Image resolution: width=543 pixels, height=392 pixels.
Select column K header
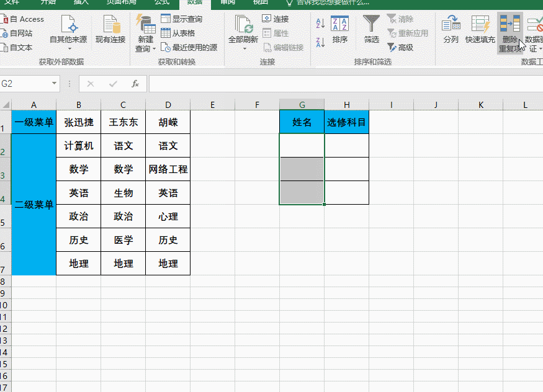click(x=481, y=105)
